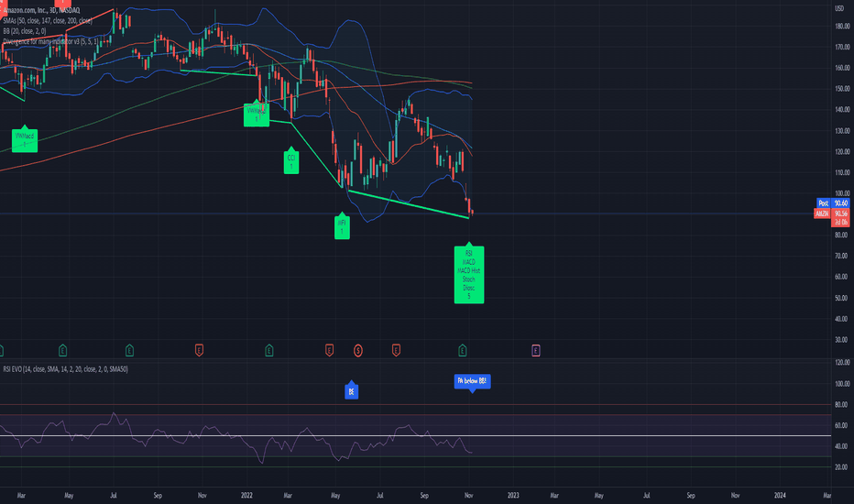Image resolution: width=854 pixels, height=504 pixels.
Task: Click the dividend dollar marker icon
Action: coord(358,349)
